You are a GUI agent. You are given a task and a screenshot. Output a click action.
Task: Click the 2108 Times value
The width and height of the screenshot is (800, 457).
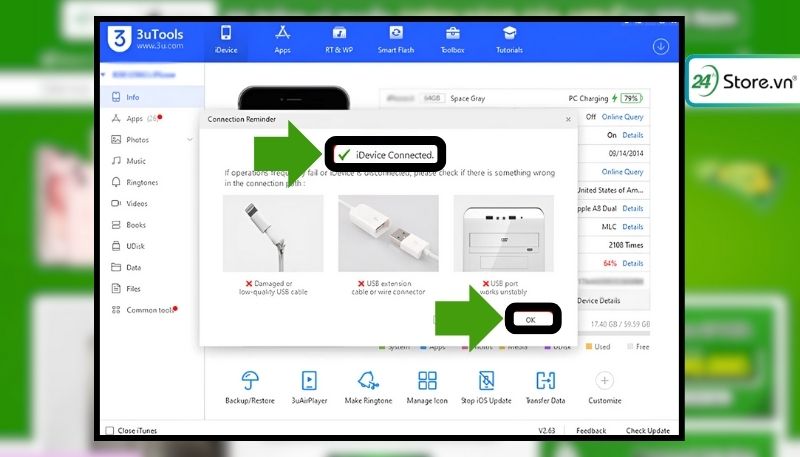click(626, 245)
